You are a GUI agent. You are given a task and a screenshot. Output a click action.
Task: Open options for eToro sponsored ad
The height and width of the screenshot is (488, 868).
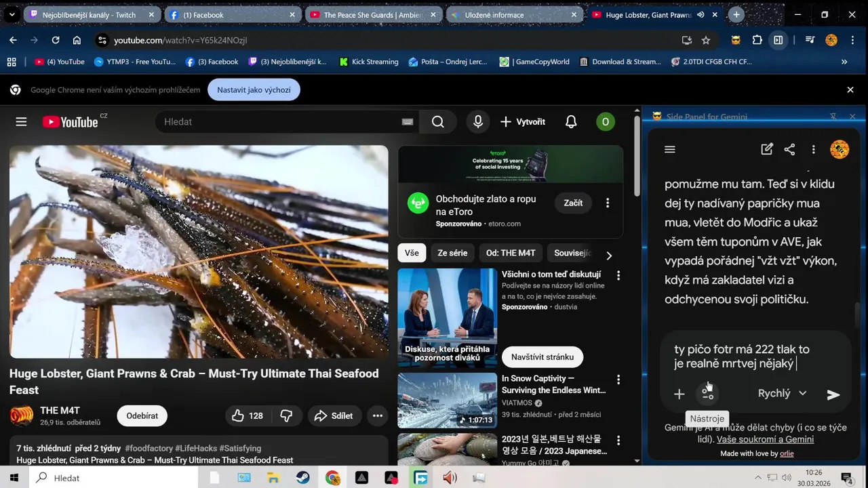(608, 203)
